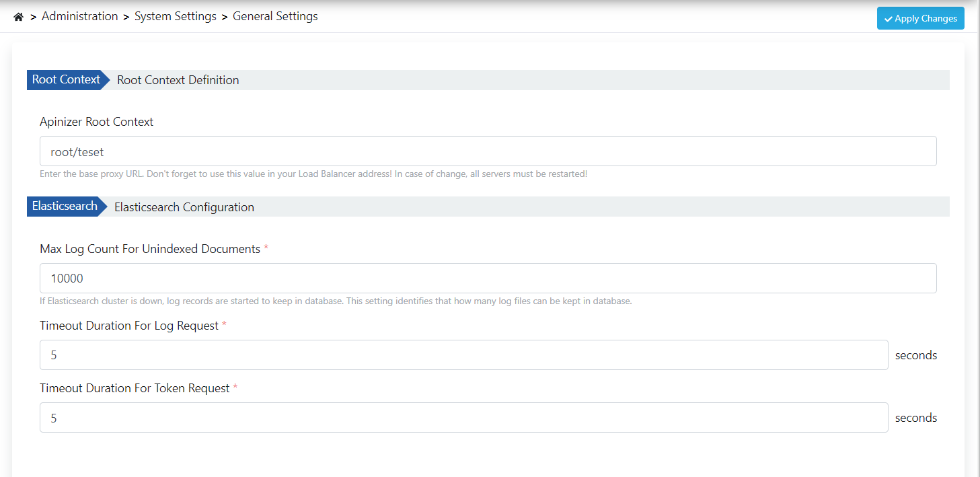The image size is (980, 477).
Task: Select General Settings breadcrumb item
Action: [275, 16]
